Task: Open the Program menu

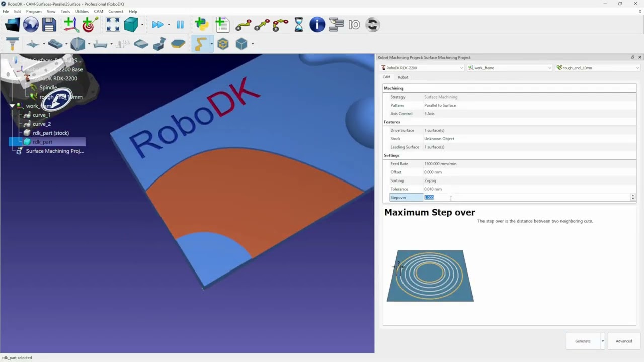Action: point(34,11)
